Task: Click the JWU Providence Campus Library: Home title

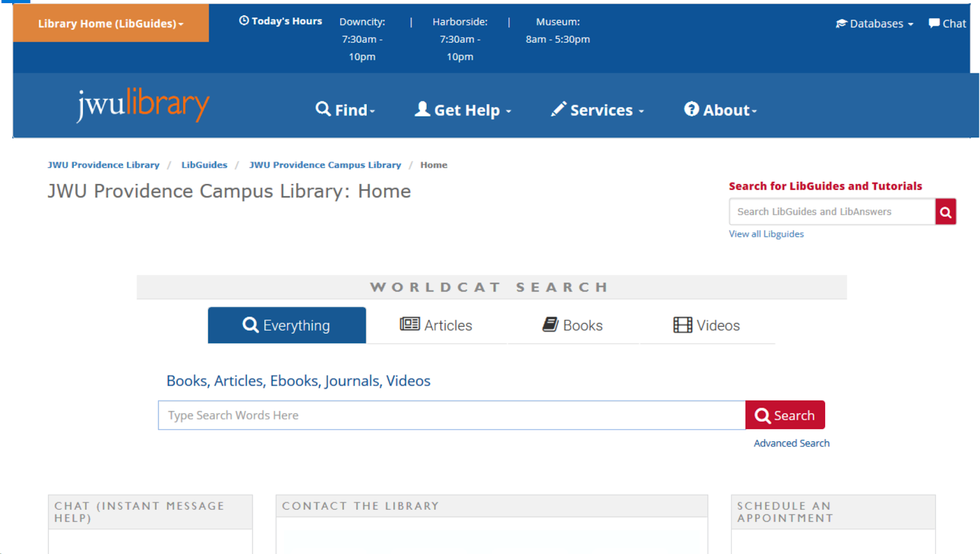Action: coord(229,191)
